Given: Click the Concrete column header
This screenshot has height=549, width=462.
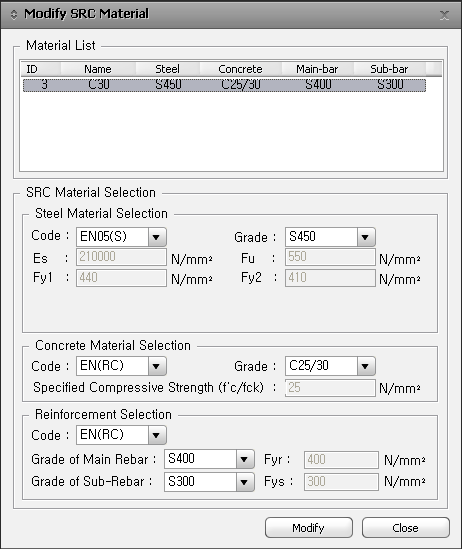Looking at the screenshot, I should [x=240, y=69].
